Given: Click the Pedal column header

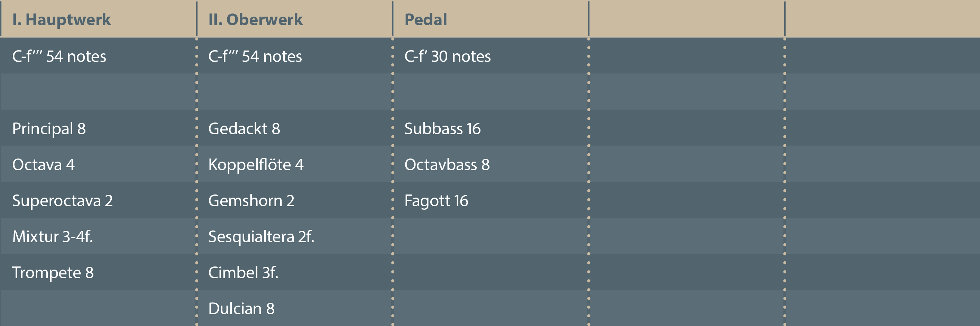Looking at the screenshot, I should 425,19.
